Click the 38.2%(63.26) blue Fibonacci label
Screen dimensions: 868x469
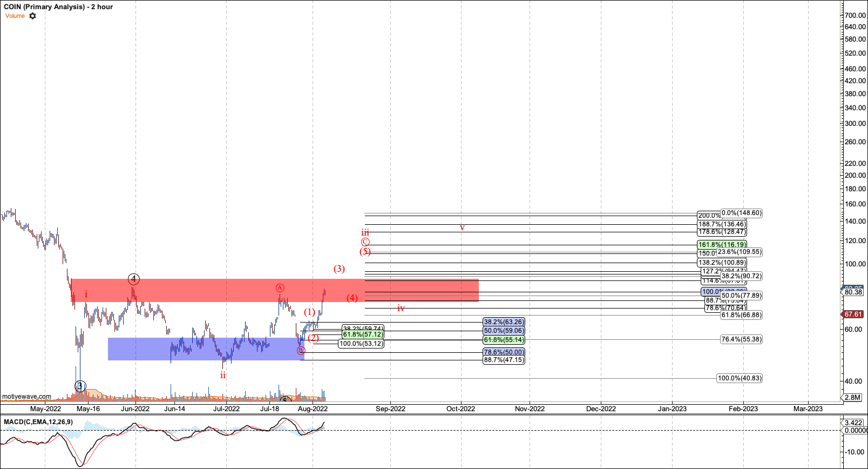pyautogui.click(x=504, y=322)
